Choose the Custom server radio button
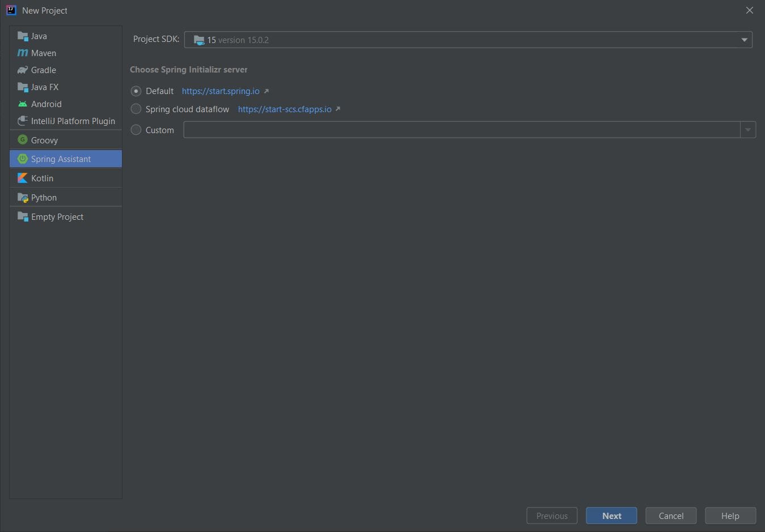 136,130
